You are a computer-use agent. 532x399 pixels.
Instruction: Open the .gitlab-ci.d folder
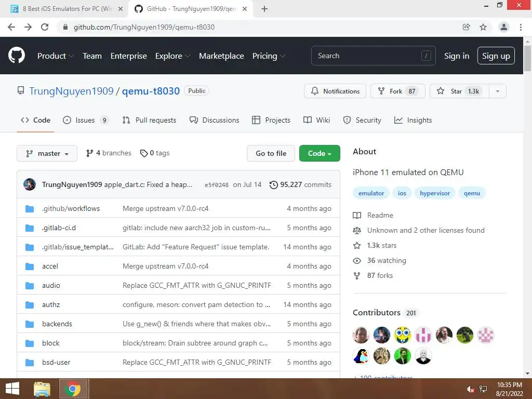59,228
